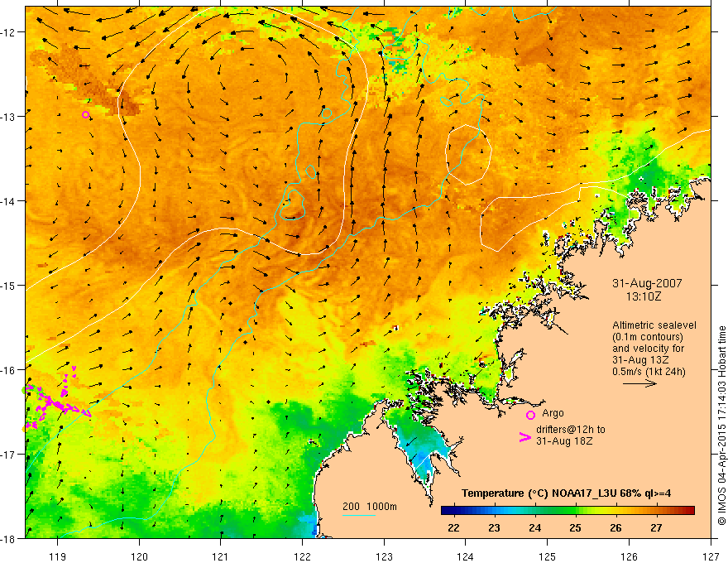Click the small closed cyan bathymetry contour near 14°S
The width and height of the screenshot is (728, 563).
pos(292,205)
